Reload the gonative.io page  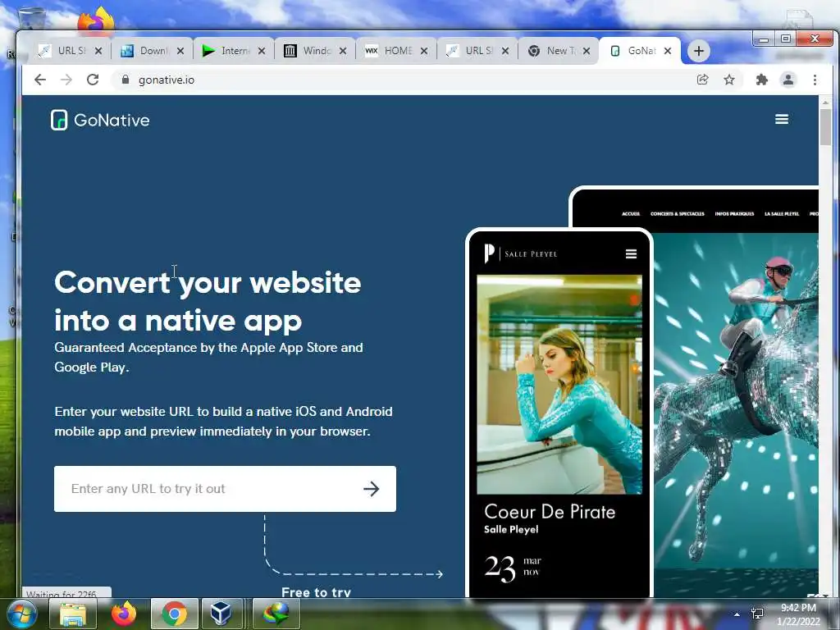93,80
